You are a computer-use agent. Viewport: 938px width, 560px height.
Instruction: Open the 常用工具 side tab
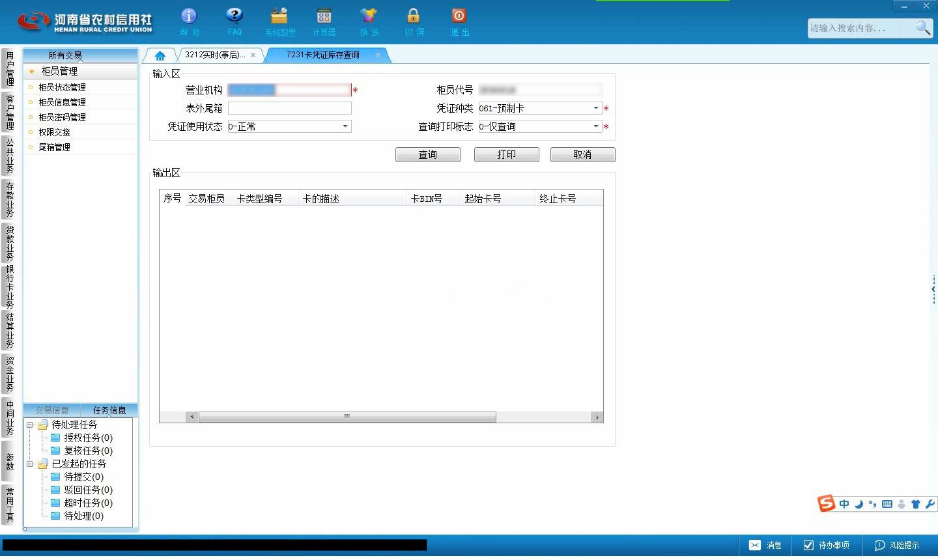[x=9, y=505]
